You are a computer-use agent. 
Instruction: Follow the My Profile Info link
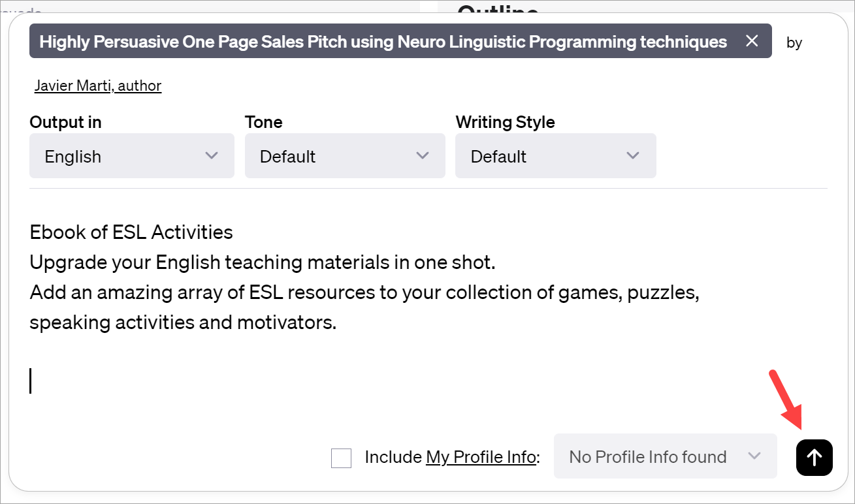(x=481, y=457)
